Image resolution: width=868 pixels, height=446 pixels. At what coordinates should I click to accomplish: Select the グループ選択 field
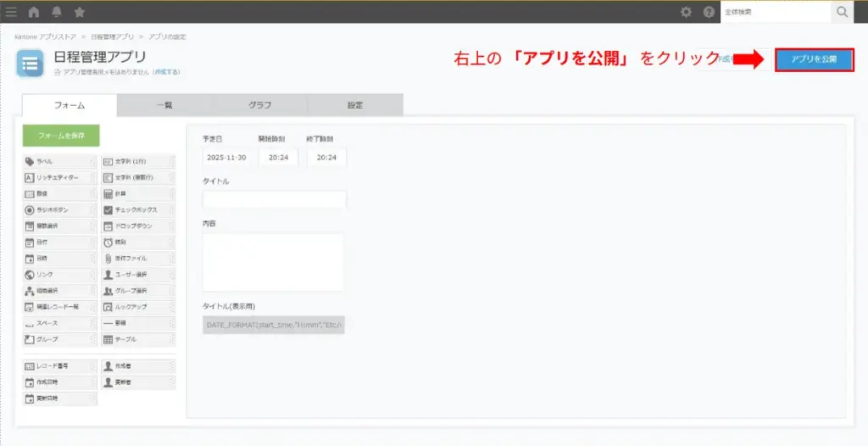pos(138,290)
